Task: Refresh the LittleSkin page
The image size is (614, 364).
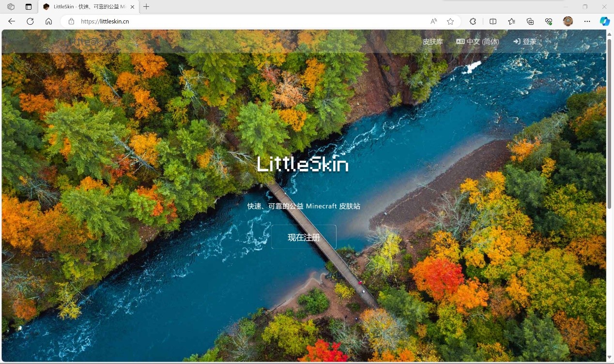Action: click(29, 21)
